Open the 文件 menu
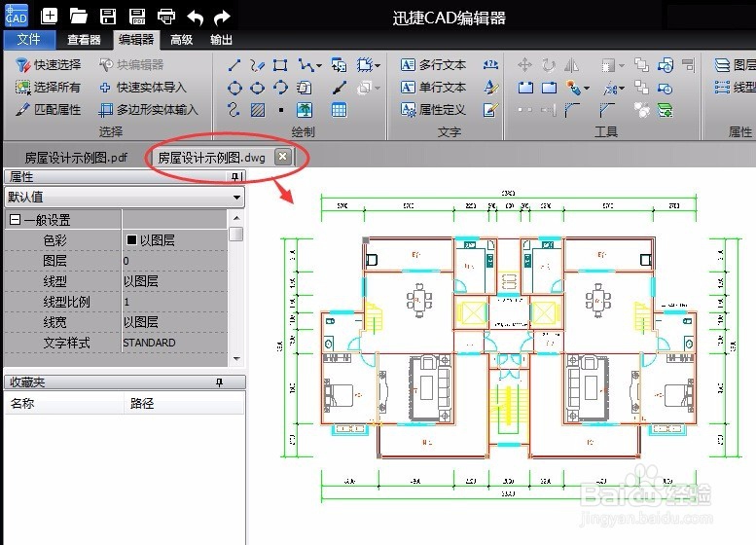This screenshot has width=756, height=545. pos(29,40)
